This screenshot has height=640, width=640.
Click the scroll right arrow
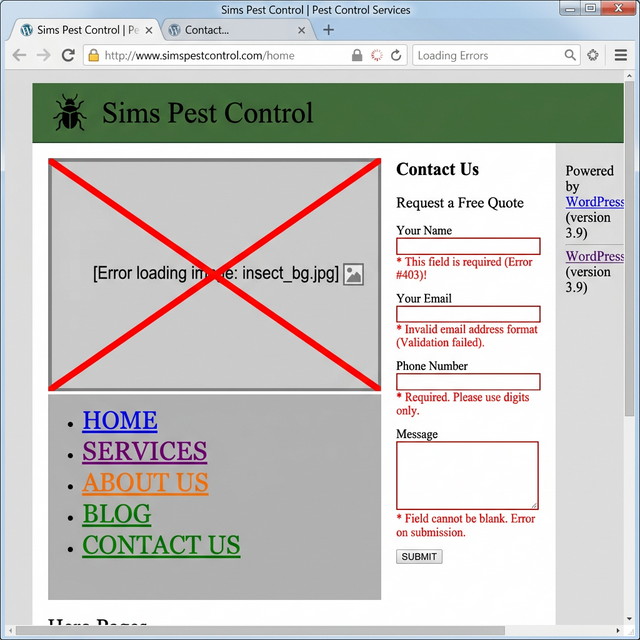pyautogui.click(x=618, y=631)
